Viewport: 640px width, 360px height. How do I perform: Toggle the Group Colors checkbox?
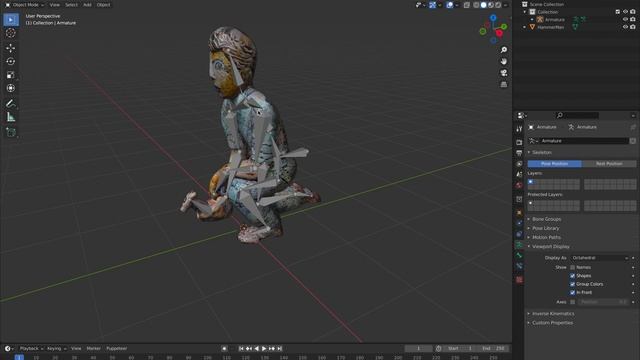pyautogui.click(x=572, y=284)
